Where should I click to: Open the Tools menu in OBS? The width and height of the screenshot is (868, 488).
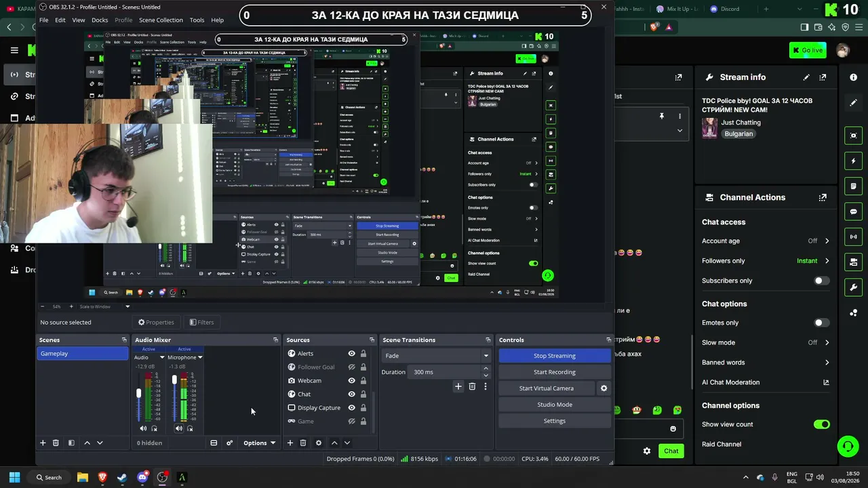(x=197, y=20)
